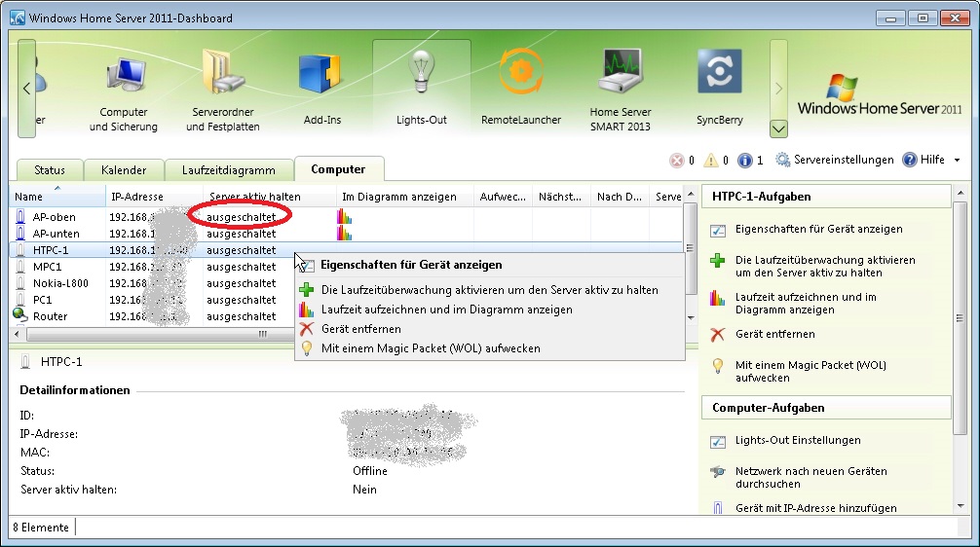Choose Eigenschaften für Gerät anzeigen in context menu
The width and height of the screenshot is (980, 547).
[x=490, y=265]
